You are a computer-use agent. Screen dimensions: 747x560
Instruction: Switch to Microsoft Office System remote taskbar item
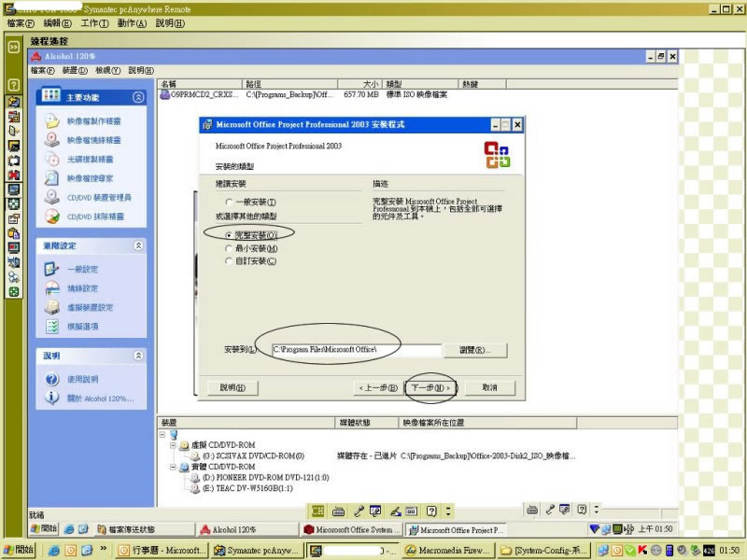[352, 529]
